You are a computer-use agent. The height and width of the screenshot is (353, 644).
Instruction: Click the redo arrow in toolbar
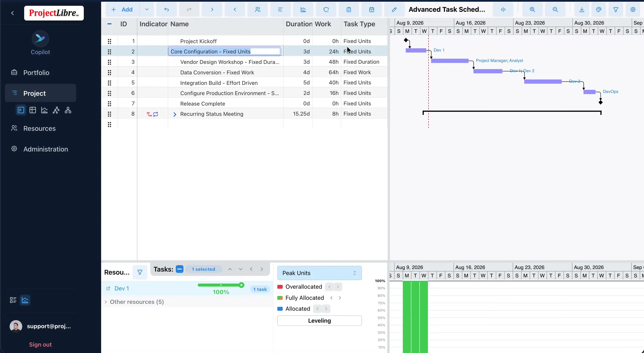(189, 10)
